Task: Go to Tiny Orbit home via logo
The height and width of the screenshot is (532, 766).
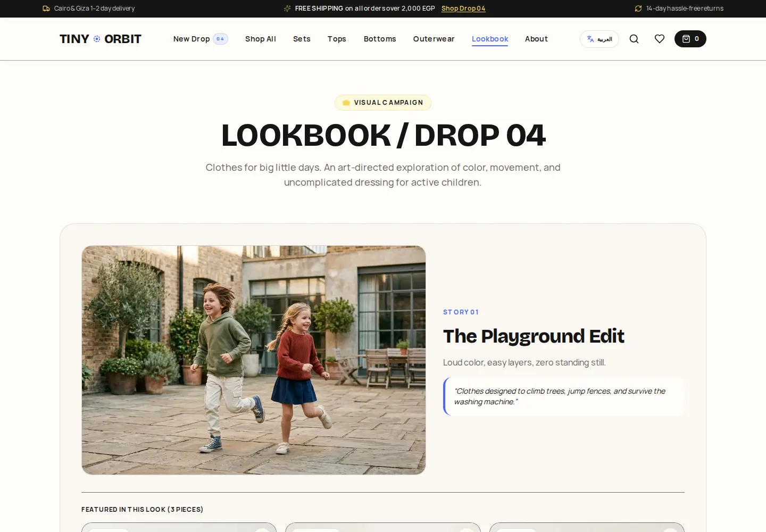Action: 101,39
